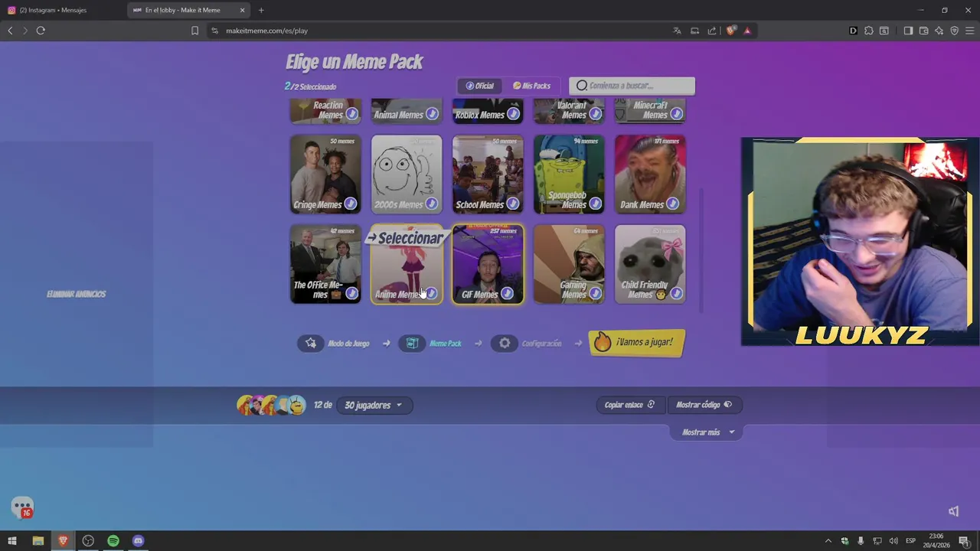This screenshot has width=980, height=551.
Task: Reload the page
Action: point(41,31)
